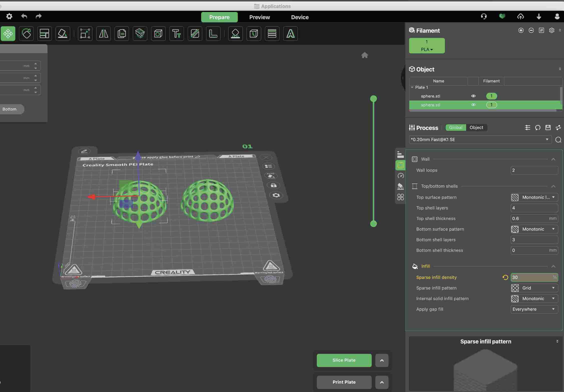Open the Filament settings gear
Screen dimensions: 564x392
tap(551, 30)
